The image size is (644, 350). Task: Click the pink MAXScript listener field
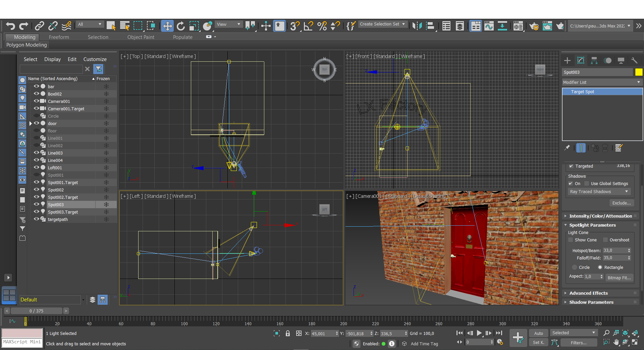click(22, 333)
